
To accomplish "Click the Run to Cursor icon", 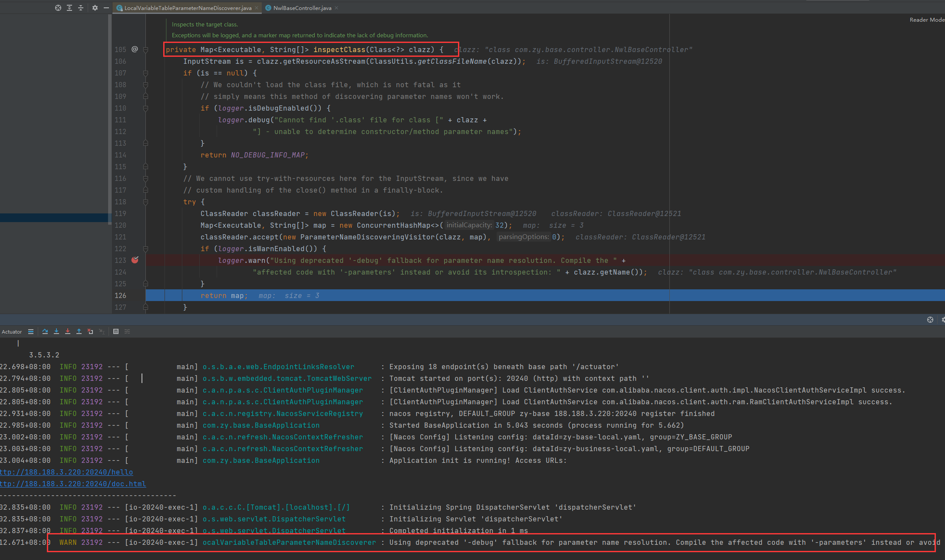I will (x=102, y=331).
